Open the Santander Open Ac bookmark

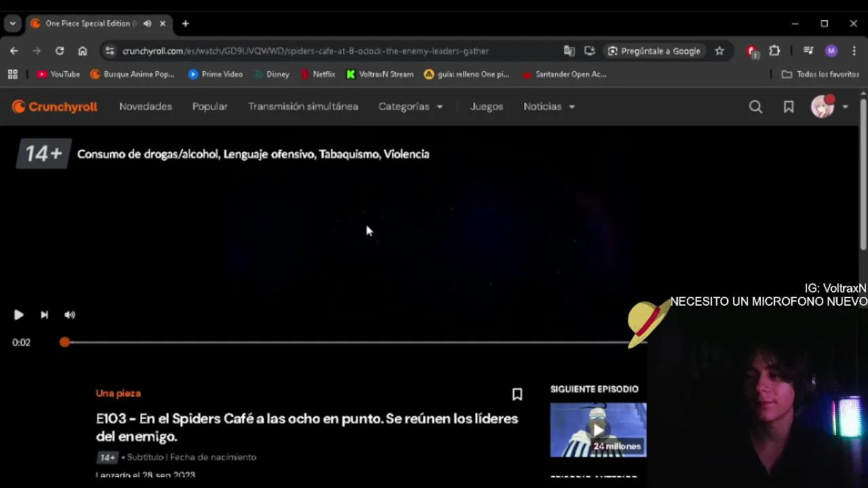point(564,75)
